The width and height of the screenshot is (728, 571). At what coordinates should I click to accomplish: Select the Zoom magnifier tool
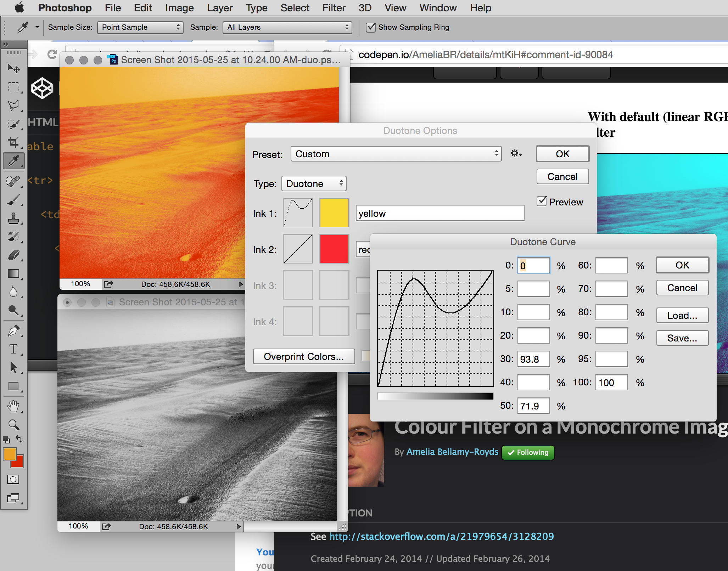tap(13, 425)
